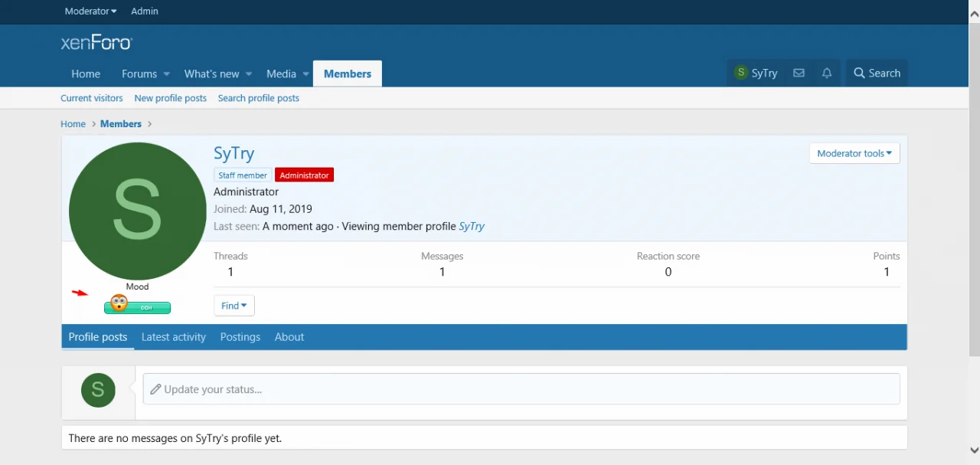The width and height of the screenshot is (980, 465).
Task: Open the SyTry account menu in navbar
Action: 755,74
